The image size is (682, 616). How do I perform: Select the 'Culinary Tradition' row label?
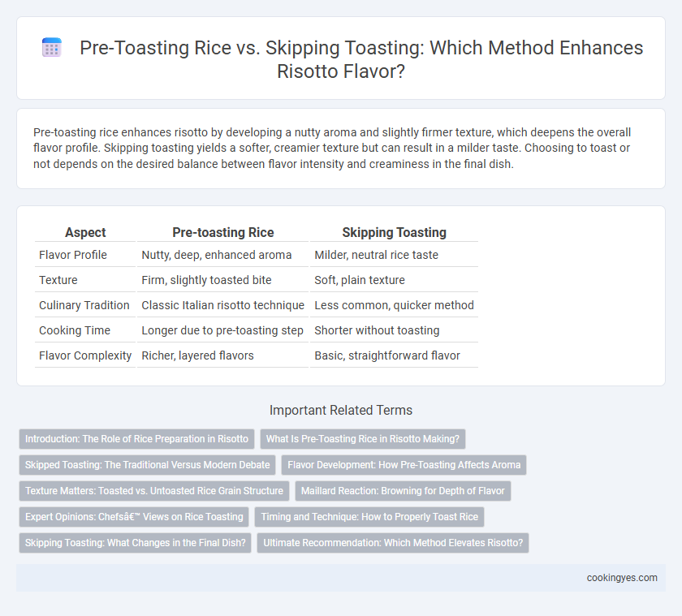click(84, 305)
